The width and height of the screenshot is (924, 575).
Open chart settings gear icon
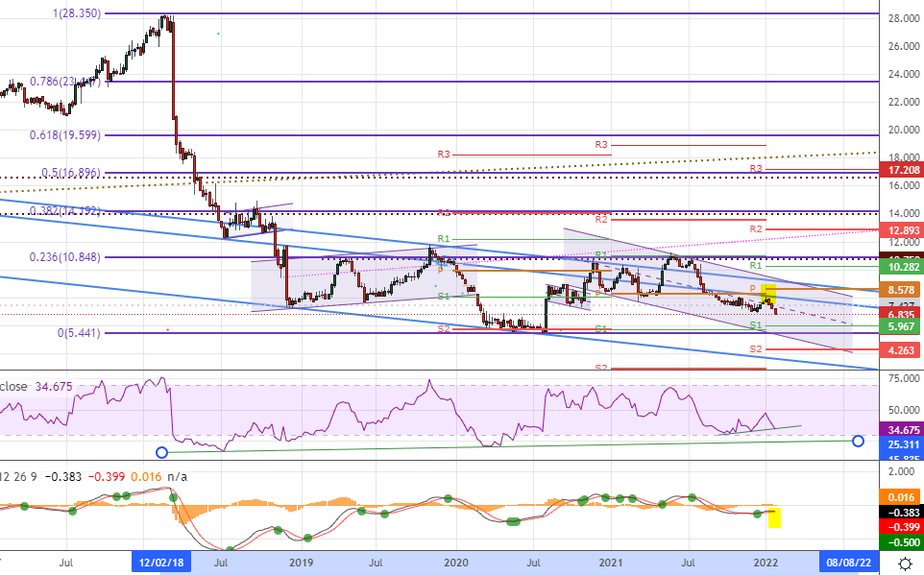905,563
